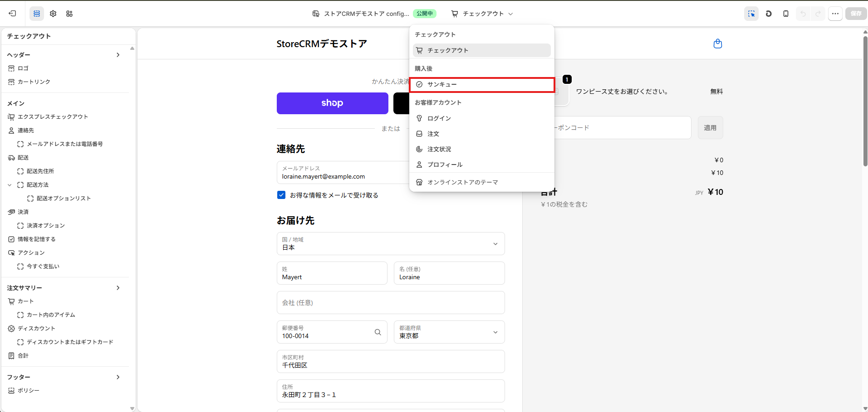Uncheck お得な情報をメールで受け取る checkbox
This screenshot has height=412, width=868.
[x=281, y=195]
